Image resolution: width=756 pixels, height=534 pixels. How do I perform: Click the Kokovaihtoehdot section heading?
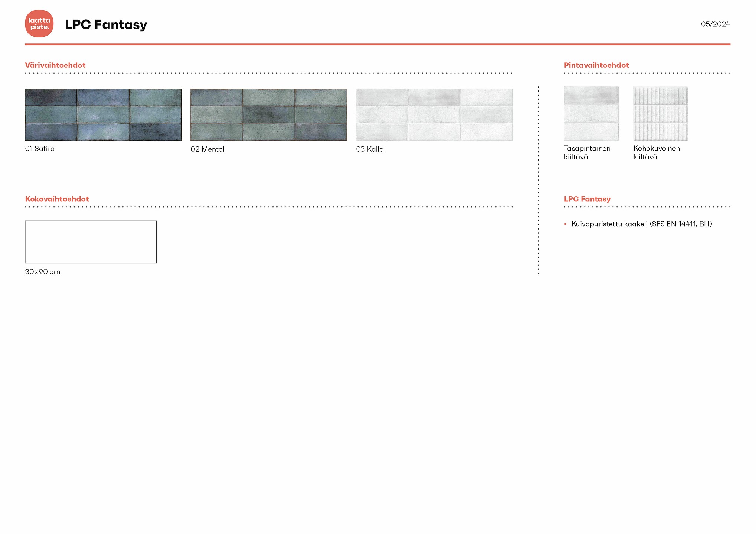57,199
